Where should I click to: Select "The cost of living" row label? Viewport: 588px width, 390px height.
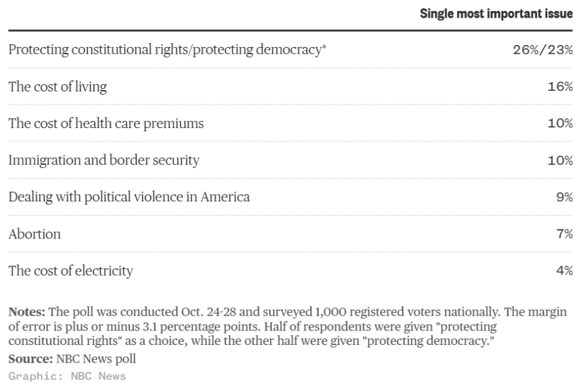pos(57,87)
